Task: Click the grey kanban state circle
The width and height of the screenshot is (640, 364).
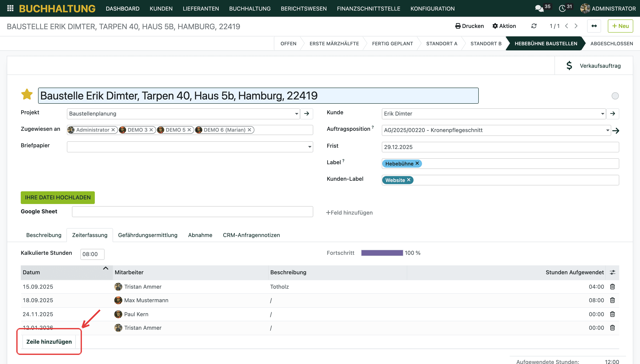Action: point(615,96)
